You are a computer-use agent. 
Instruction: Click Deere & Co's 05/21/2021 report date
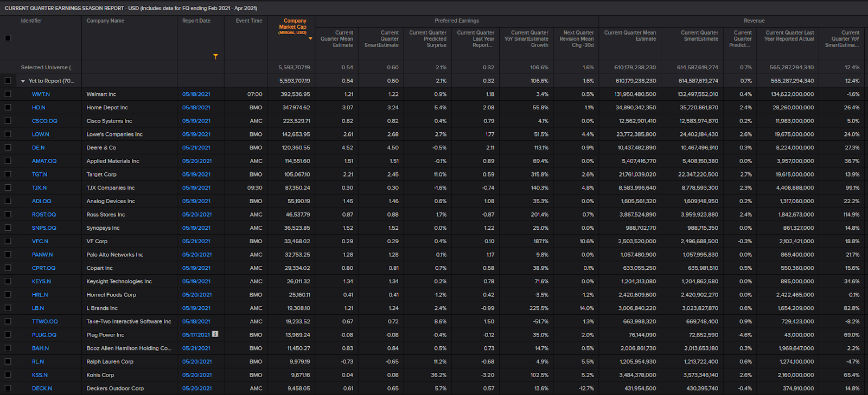(196, 147)
